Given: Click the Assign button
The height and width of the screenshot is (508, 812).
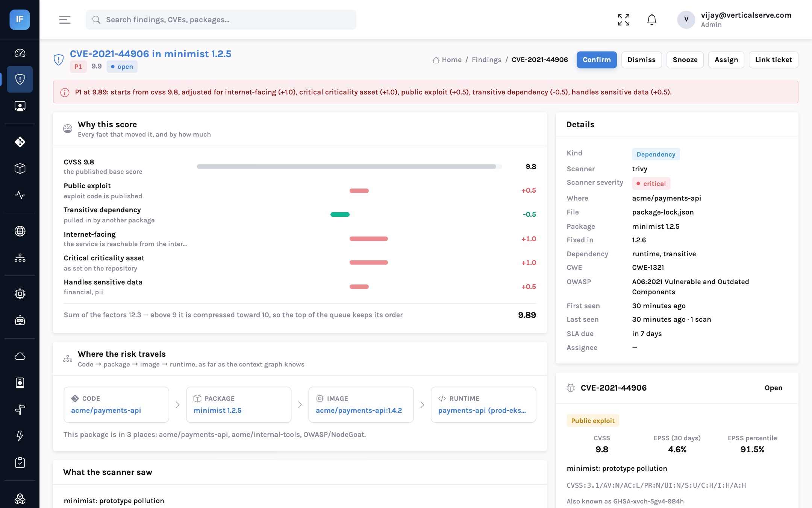Looking at the screenshot, I should coord(726,60).
